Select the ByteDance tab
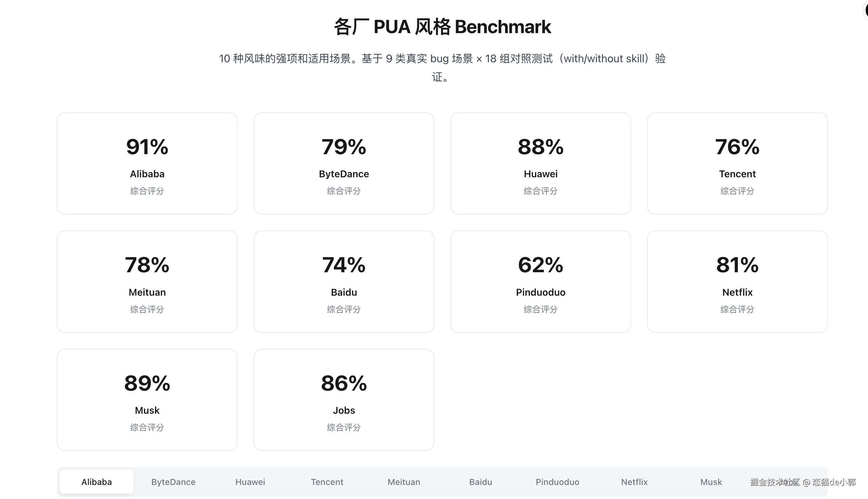868x499 pixels. pos(173,482)
